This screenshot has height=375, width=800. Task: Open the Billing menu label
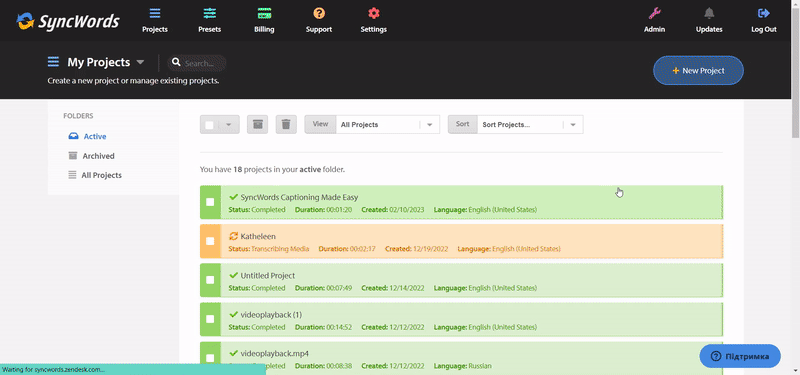click(264, 30)
